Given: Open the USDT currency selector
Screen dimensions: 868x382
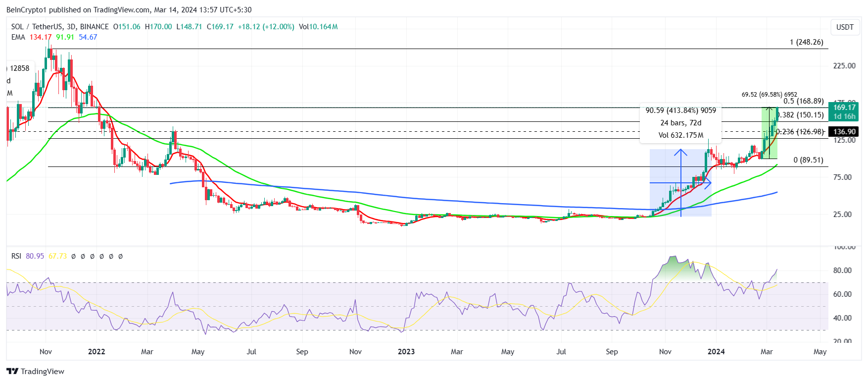Looking at the screenshot, I should pos(845,27).
